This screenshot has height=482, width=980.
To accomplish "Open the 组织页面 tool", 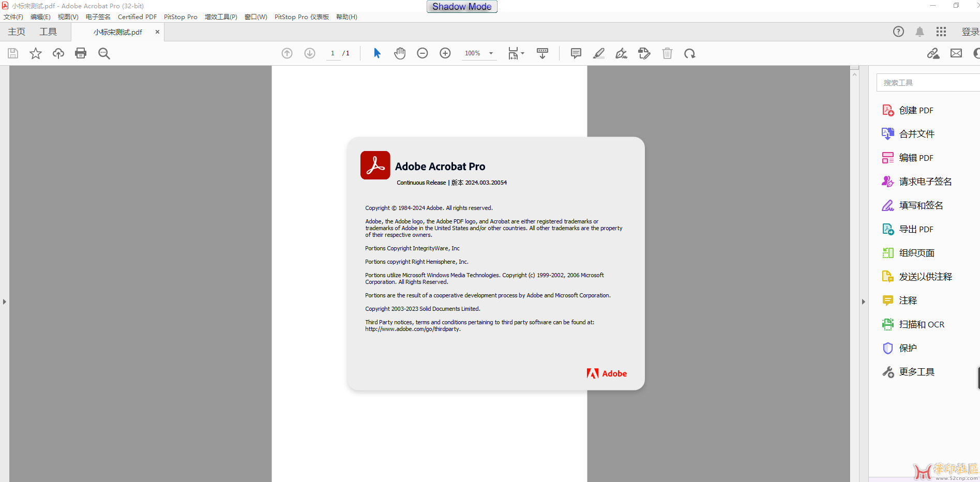I will coord(908,253).
